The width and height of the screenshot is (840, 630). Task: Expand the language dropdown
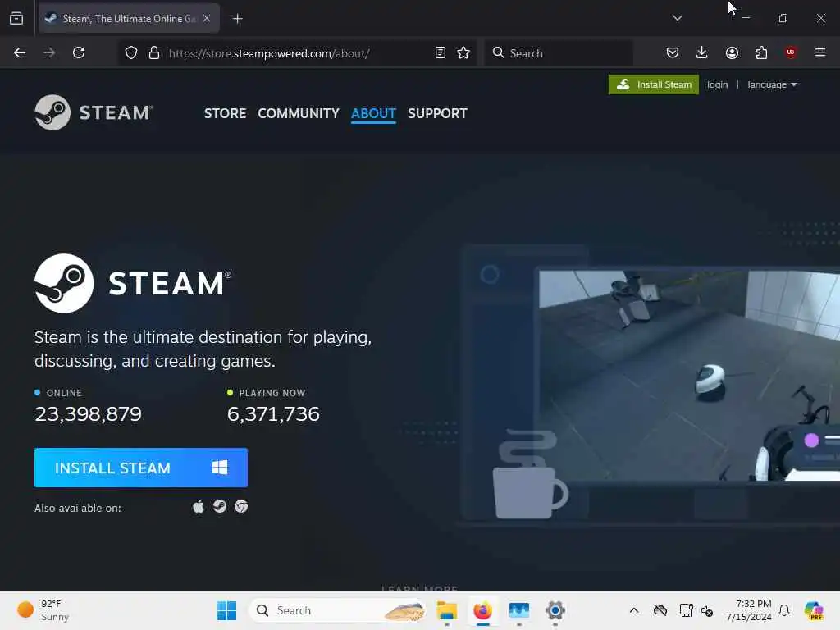pyautogui.click(x=772, y=84)
